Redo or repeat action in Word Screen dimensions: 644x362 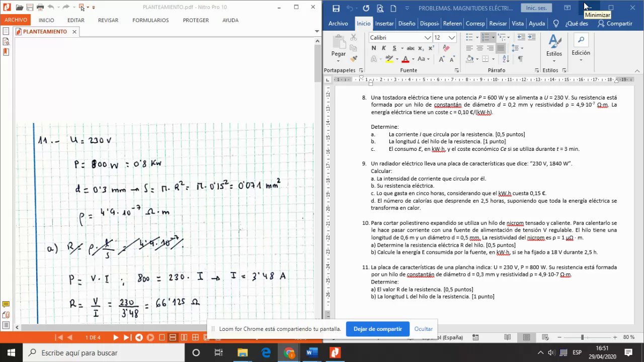366,9
